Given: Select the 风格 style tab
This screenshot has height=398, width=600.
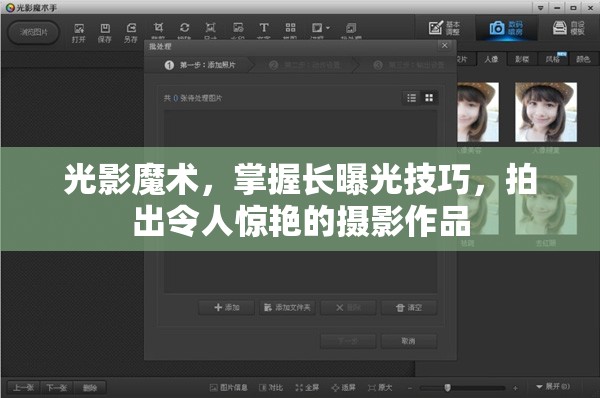Looking at the screenshot, I should (553, 59).
